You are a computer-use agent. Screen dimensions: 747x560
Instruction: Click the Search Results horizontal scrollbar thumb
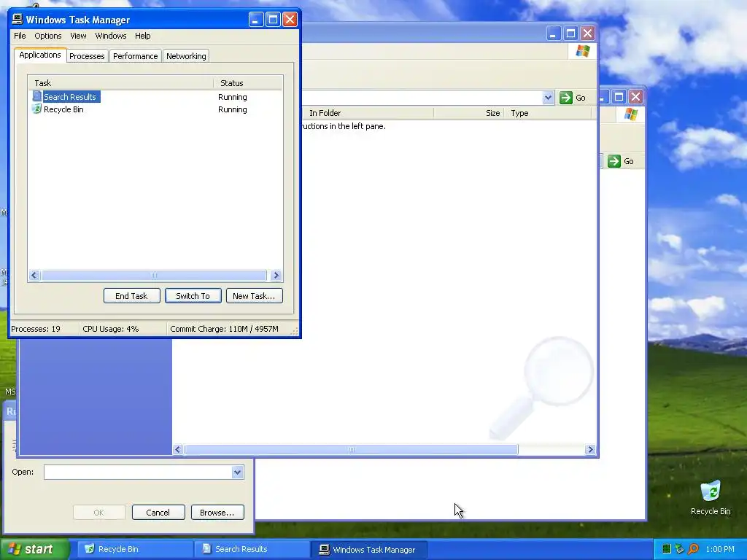tap(351, 449)
